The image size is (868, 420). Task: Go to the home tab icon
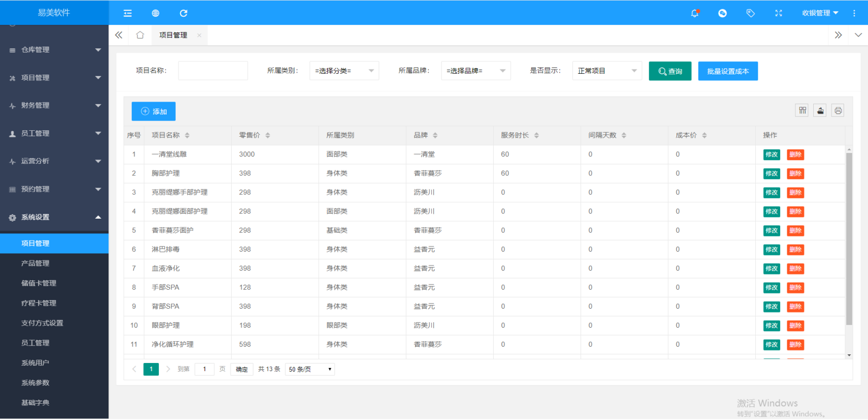[140, 35]
